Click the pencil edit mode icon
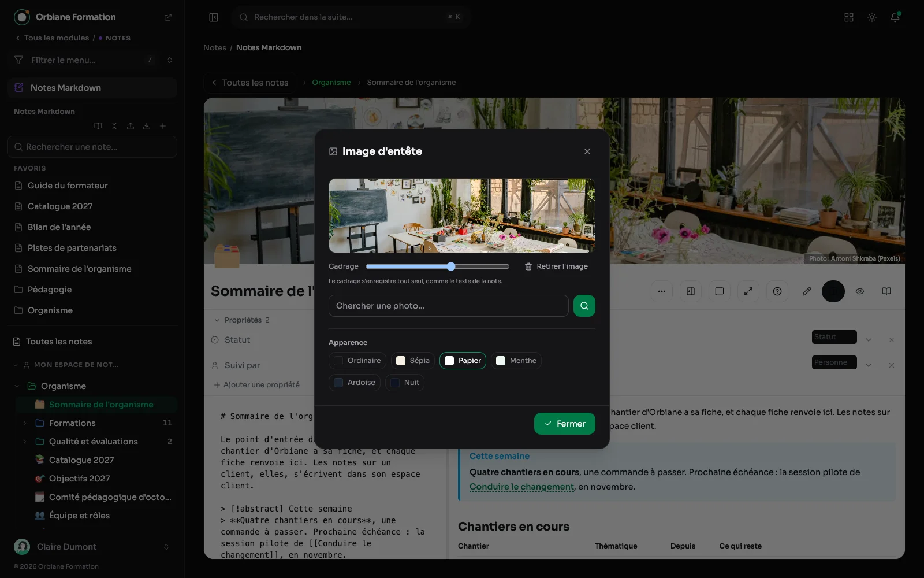The image size is (924, 578). tap(807, 291)
